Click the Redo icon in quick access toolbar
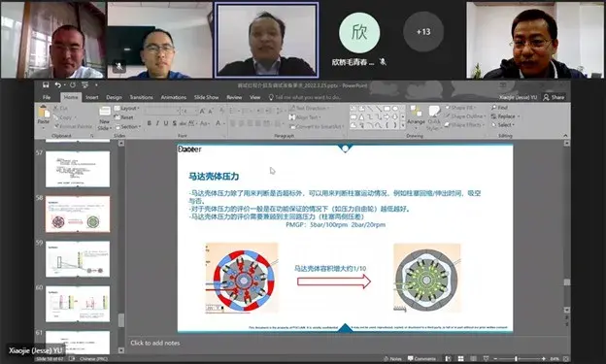This screenshot has height=364, width=606. 72,85
